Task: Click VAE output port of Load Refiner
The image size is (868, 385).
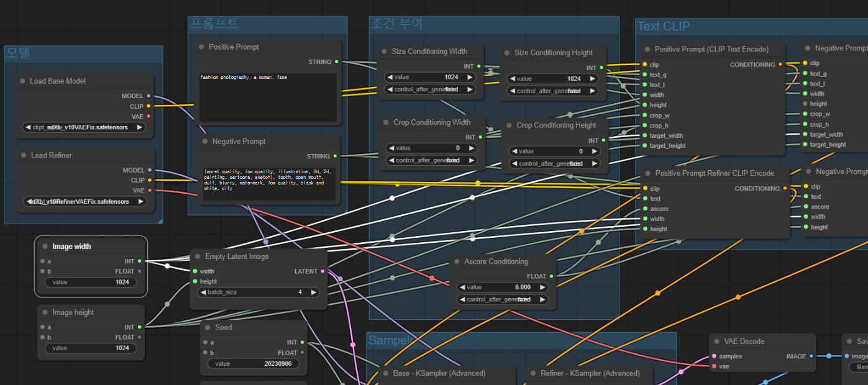Action: pyautogui.click(x=149, y=191)
